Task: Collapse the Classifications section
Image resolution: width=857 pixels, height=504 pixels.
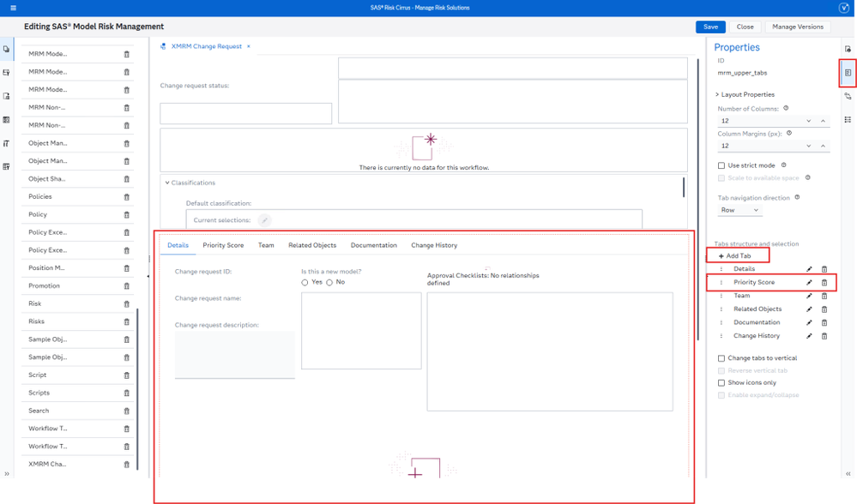Action: point(167,183)
